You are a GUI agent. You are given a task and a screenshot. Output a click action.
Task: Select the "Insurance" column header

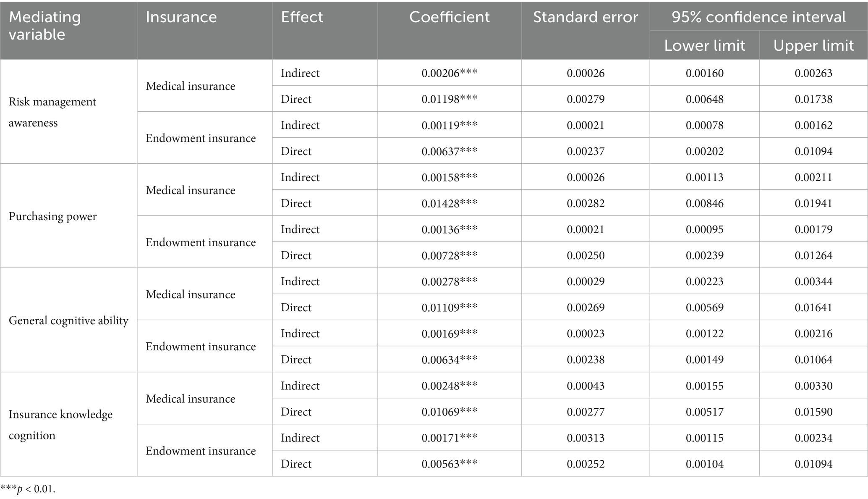pyautogui.click(x=181, y=17)
